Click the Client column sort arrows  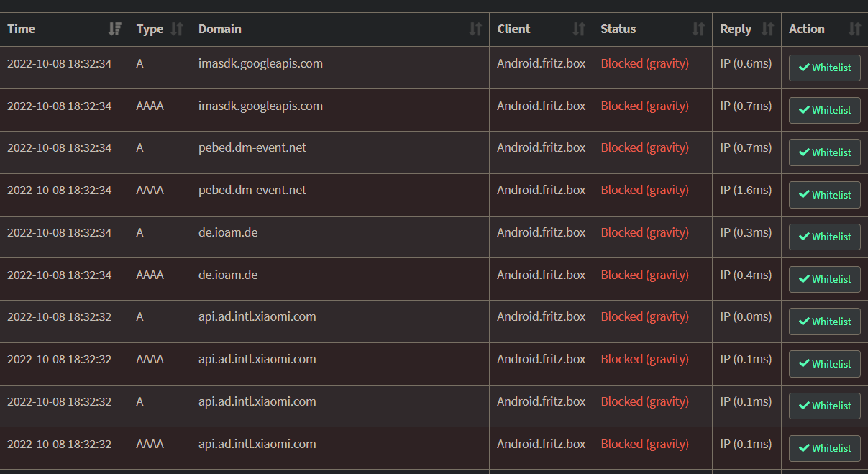[x=579, y=29]
